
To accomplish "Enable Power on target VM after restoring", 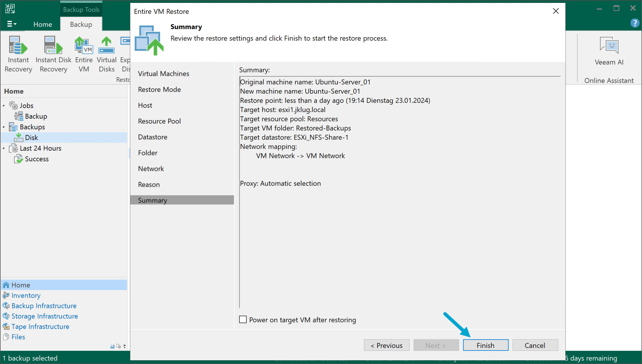I will 243,320.
